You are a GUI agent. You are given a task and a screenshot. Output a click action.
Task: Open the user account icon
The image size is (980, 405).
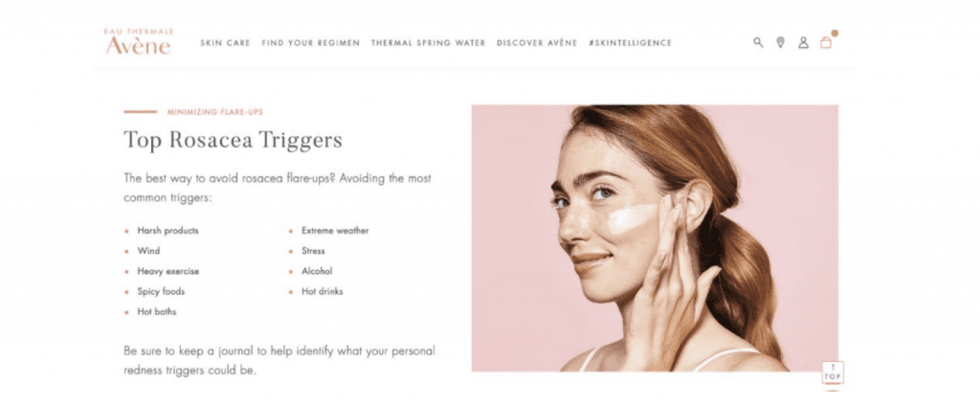coord(803,42)
